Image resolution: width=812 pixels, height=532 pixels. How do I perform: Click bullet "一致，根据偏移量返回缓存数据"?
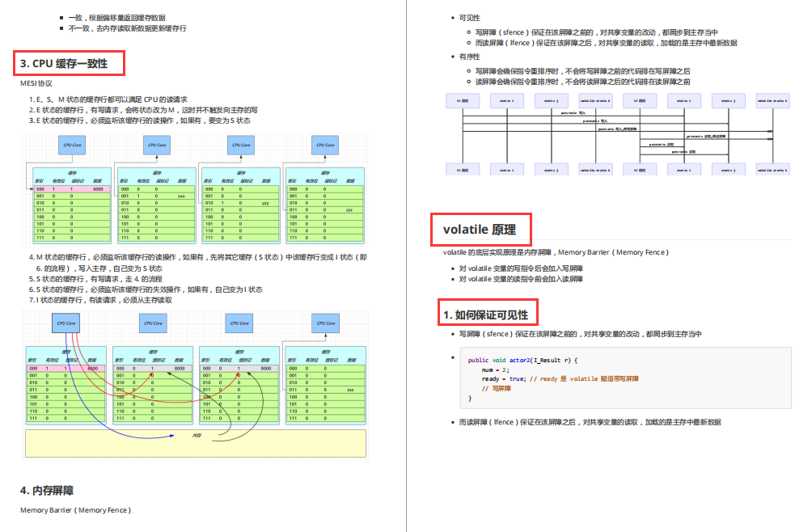pyautogui.click(x=117, y=18)
